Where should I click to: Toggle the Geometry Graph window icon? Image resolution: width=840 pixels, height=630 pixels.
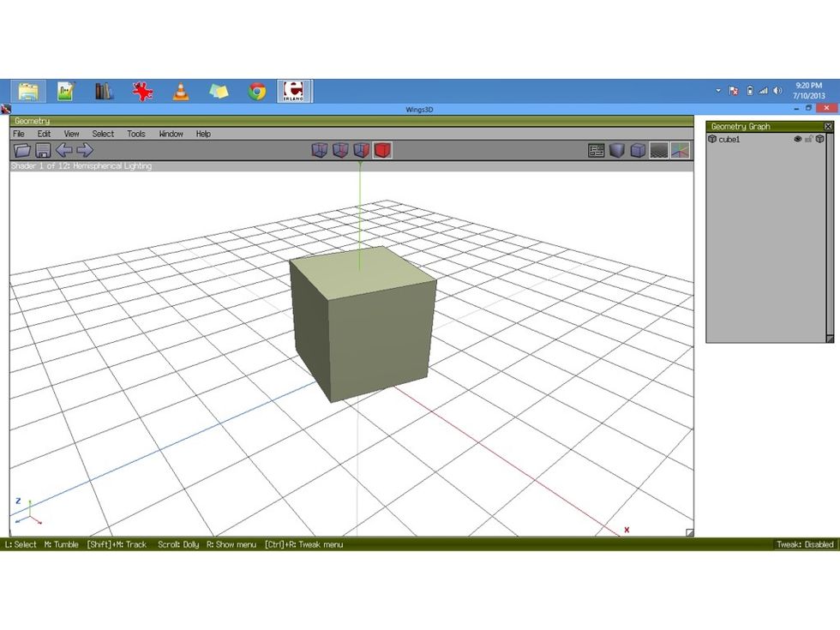(x=597, y=150)
